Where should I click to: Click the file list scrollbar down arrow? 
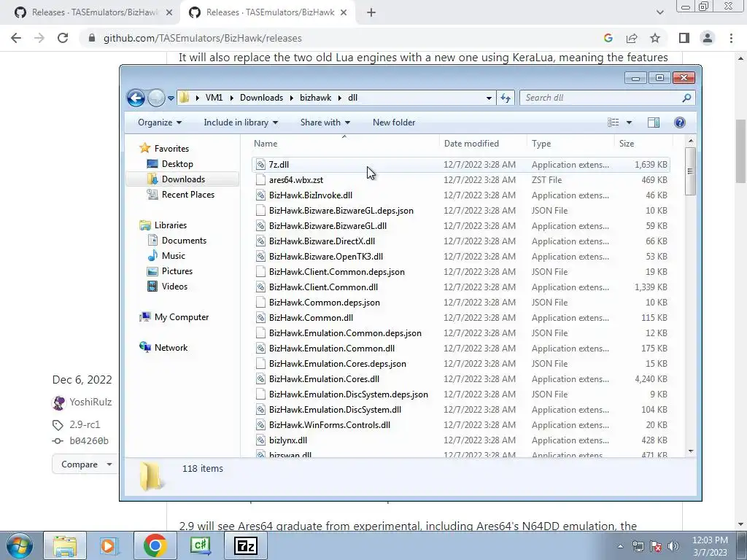coord(691,451)
